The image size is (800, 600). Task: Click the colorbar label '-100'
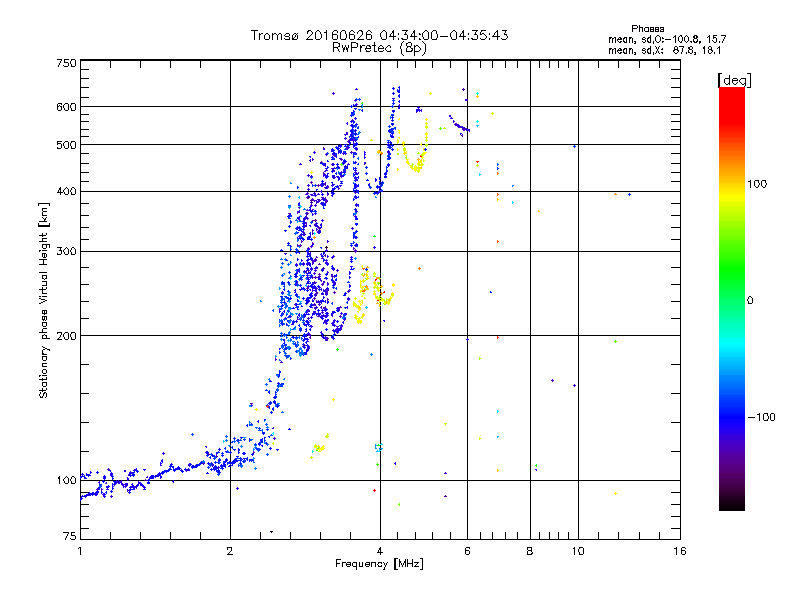click(x=761, y=417)
